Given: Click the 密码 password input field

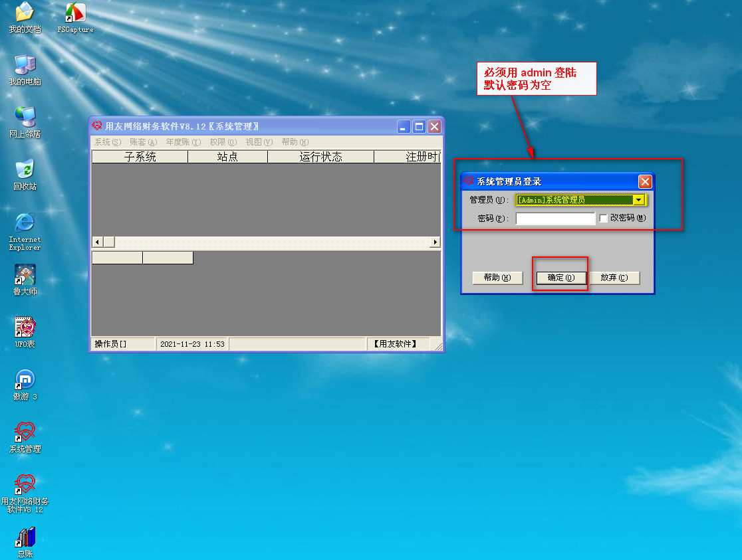Looking at the screenshot, I should click(555, 219).
